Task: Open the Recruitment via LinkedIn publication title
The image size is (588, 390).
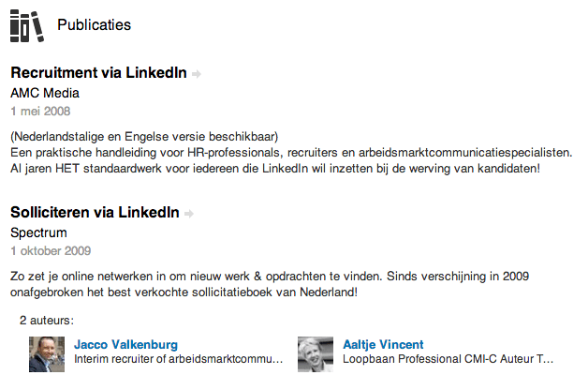Action: [x=98, y=73]
